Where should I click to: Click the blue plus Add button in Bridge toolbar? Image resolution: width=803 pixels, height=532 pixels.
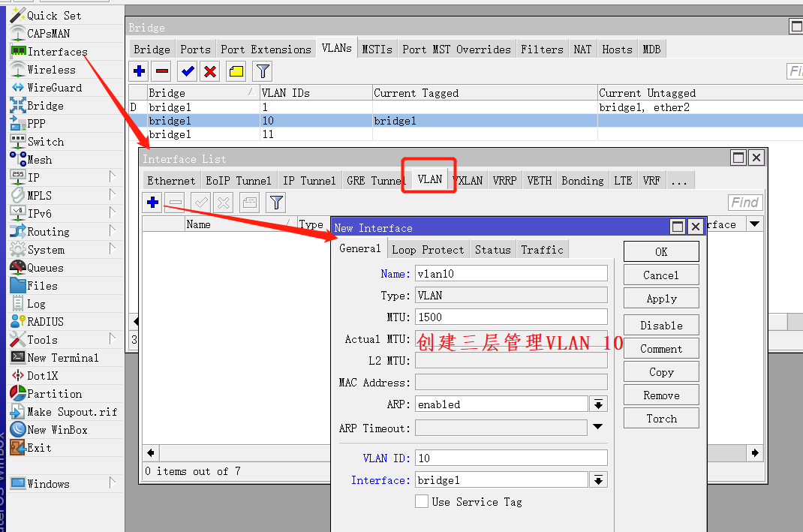[139, 72]
